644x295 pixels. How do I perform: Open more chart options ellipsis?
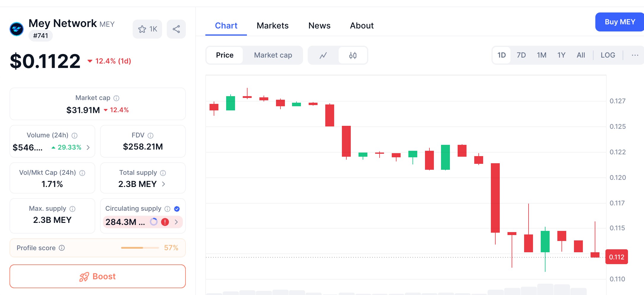click(635, 55)
